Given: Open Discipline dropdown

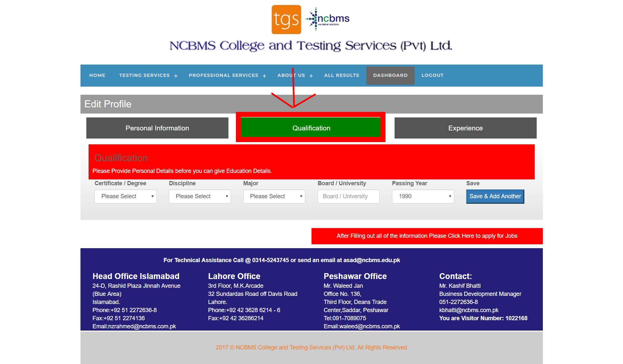Looking at the screenshot, I should [x=200, y=196].
